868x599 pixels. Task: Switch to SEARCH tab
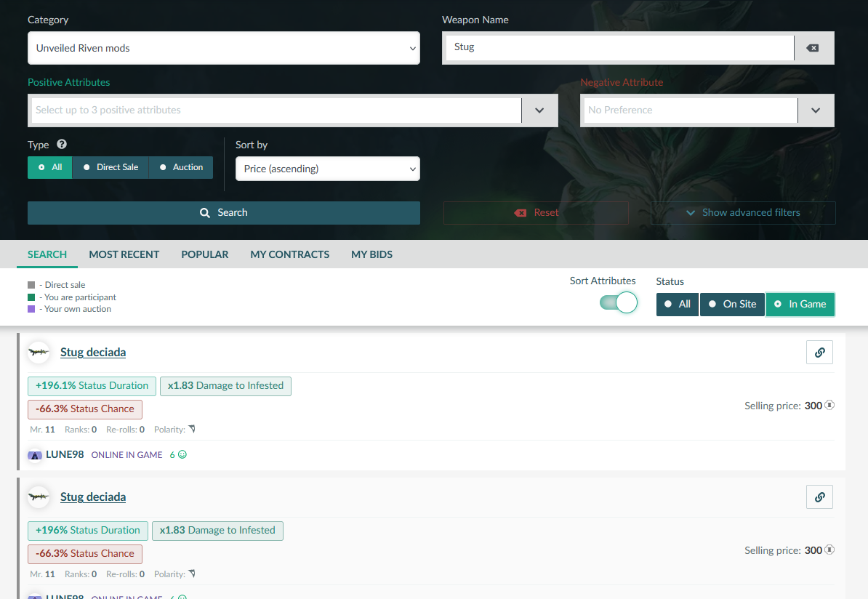47,254
